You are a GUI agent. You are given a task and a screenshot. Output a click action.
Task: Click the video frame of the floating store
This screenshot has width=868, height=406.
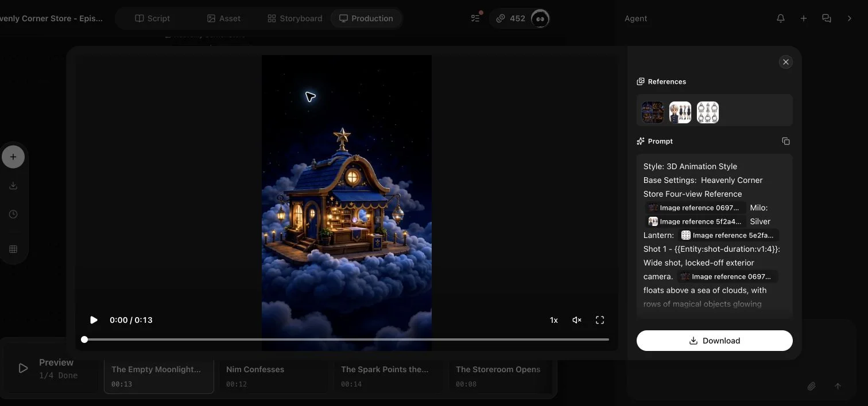[x=347, y=203]
